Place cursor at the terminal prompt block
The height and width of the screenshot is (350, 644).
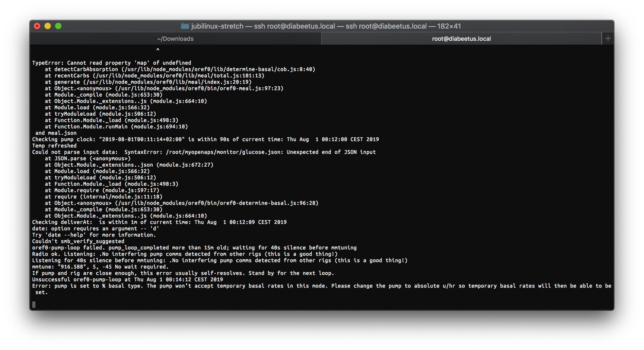(x=34, y=305)
